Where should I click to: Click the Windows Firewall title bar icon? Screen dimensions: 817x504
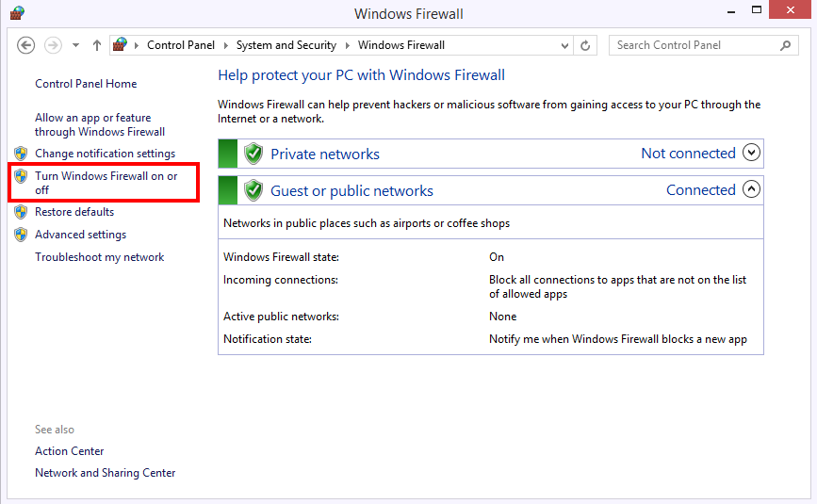[17, 12]
